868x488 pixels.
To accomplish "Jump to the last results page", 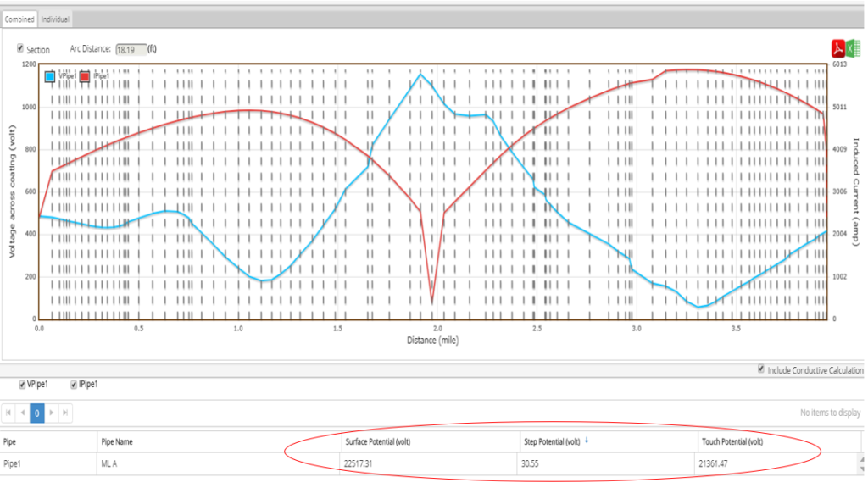I will (x=66, y=413).
